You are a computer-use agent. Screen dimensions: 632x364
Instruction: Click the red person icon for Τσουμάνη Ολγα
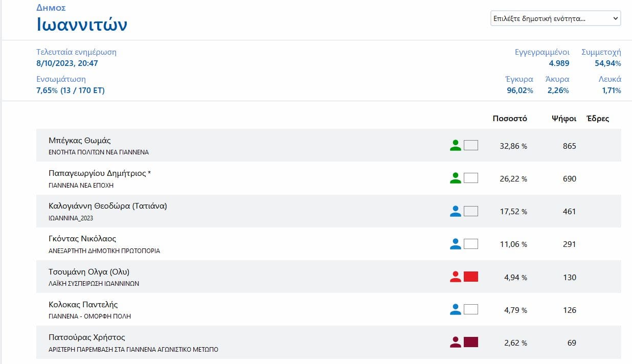[x=455, y=277]
